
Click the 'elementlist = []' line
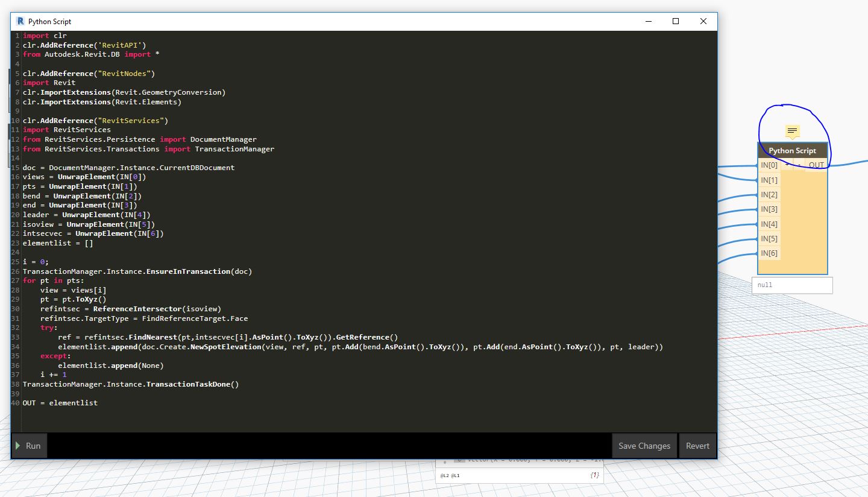click(x=58, y=243)
